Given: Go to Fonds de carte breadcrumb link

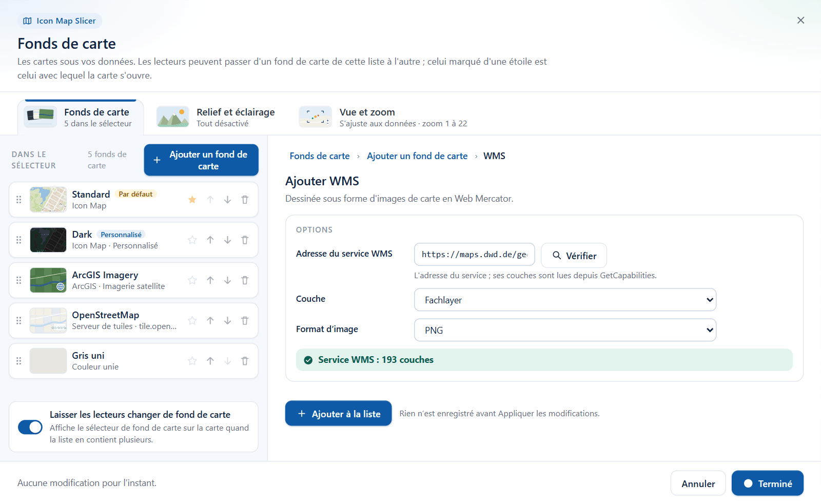Looking at the screenshot, I should 320,156.
